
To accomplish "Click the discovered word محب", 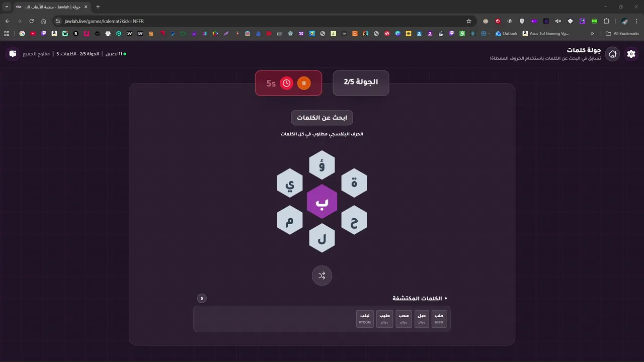I will point(404,319).
